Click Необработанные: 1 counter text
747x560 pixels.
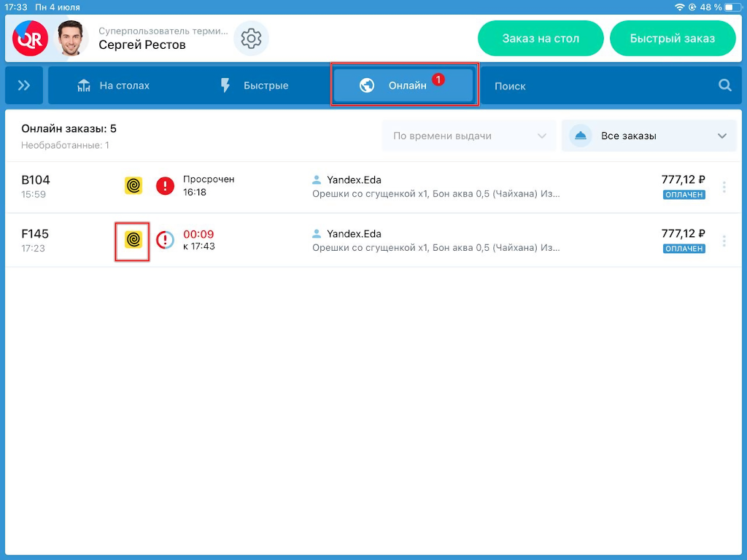pos(65,145)
